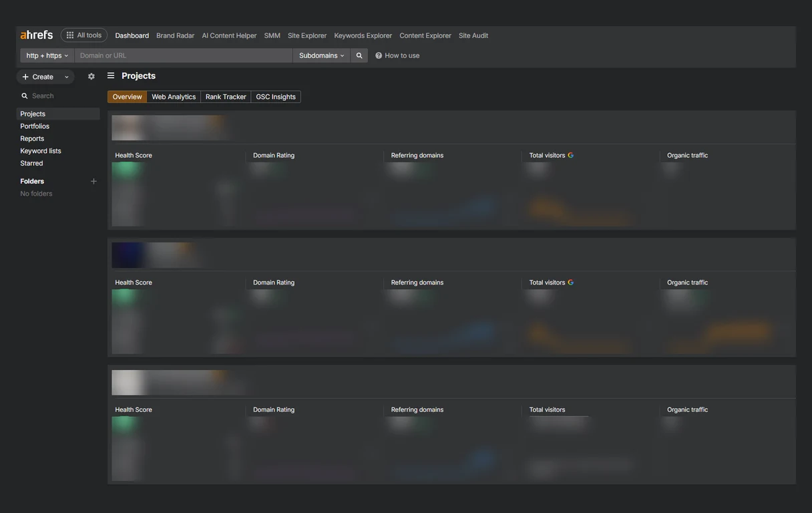Toggle the sidebar with the hamburger icon
The image size is (812, 513).
pos(111,76)
